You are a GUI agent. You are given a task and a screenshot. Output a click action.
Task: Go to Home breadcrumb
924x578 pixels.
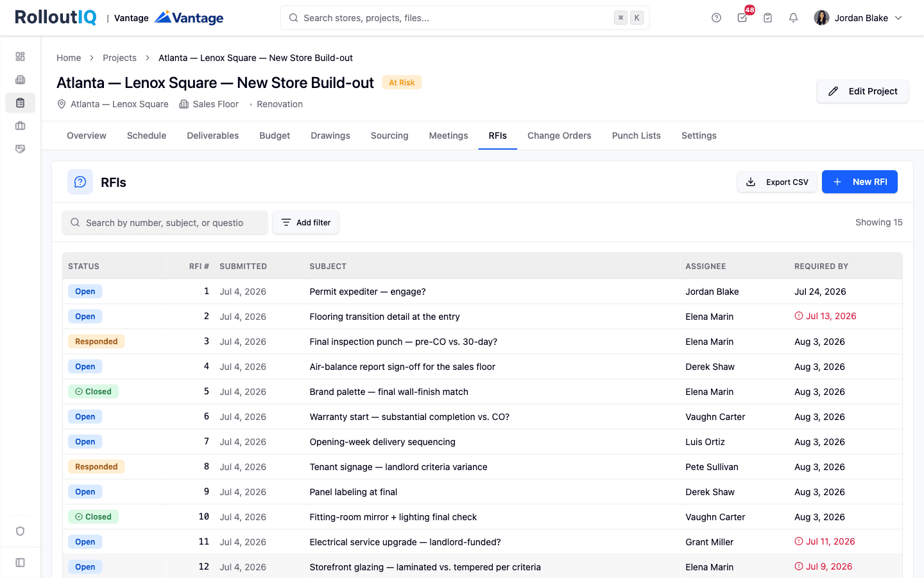tap(69, 58)
